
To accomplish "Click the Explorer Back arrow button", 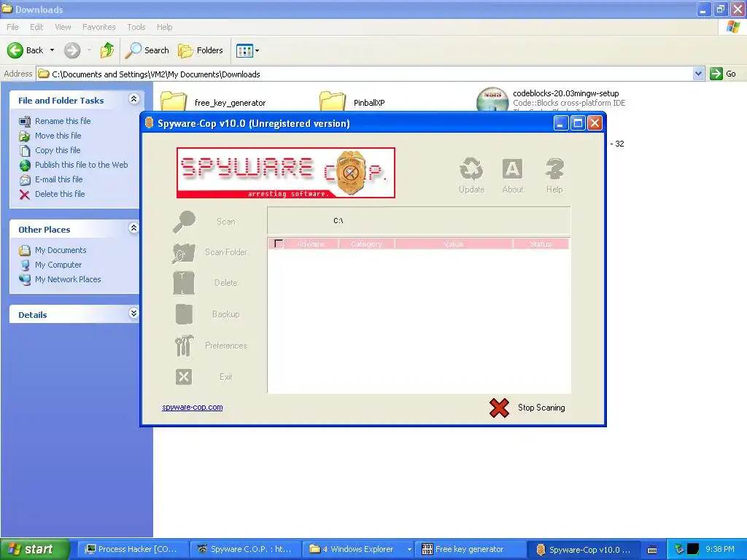I will [15, 50].
